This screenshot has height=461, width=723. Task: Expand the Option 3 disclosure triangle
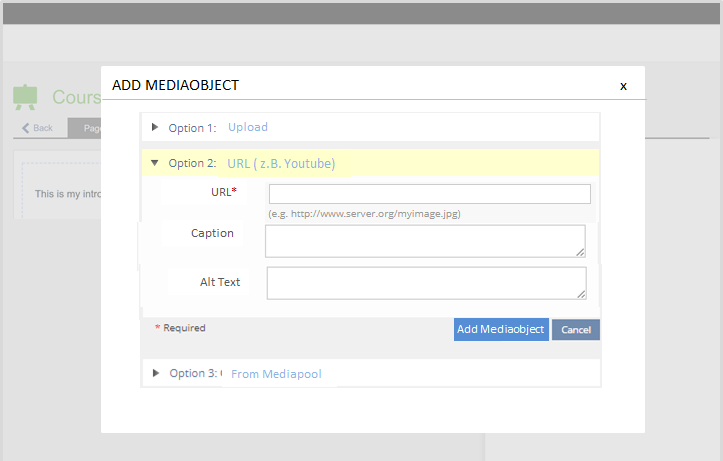pyautogui.click(x=156, y=373)
